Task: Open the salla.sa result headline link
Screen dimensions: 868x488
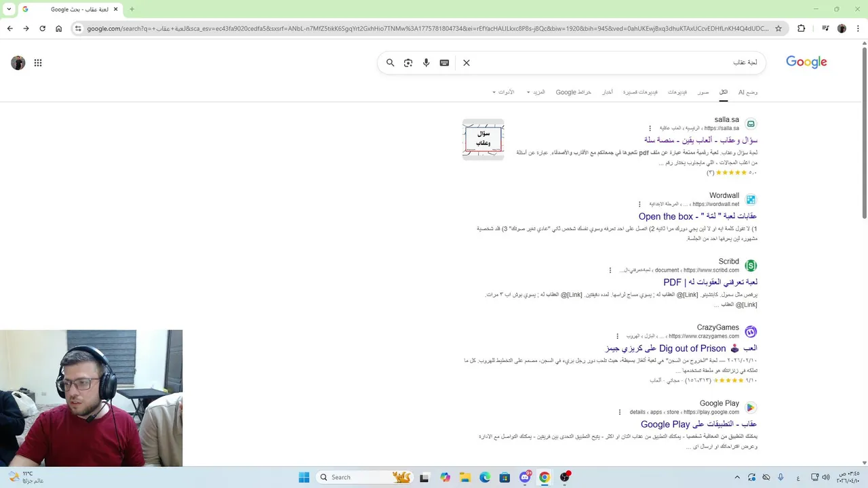Action: pos(701,140)
